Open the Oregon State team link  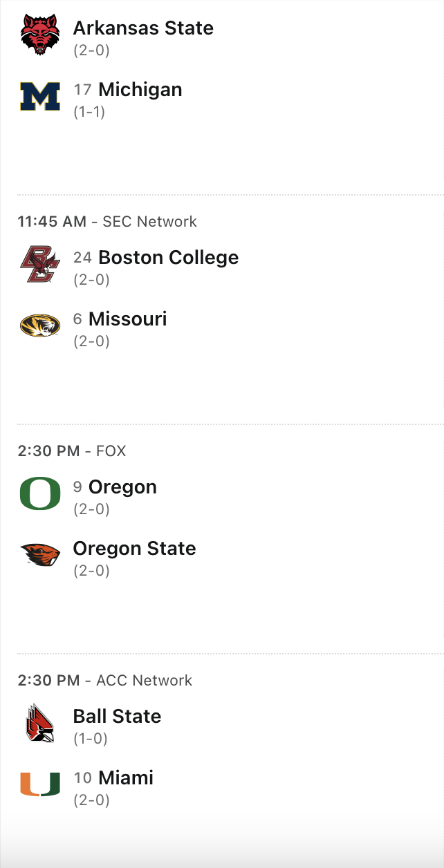coord(134,549)
